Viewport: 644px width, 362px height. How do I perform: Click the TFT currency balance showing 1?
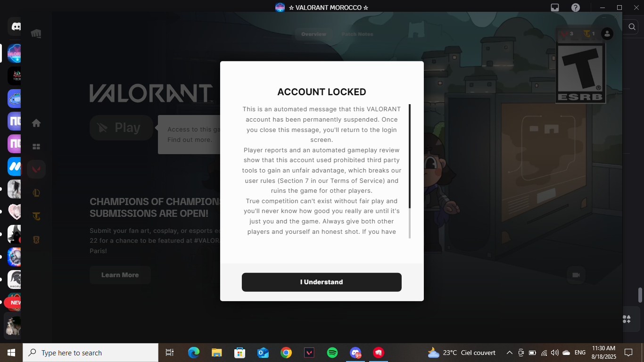[x=589, y=33]
